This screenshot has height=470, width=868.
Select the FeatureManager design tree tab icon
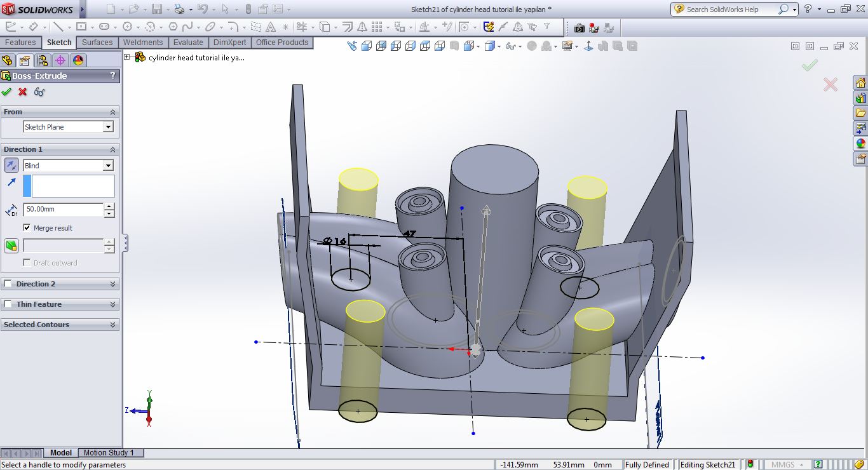pos(8,59)
